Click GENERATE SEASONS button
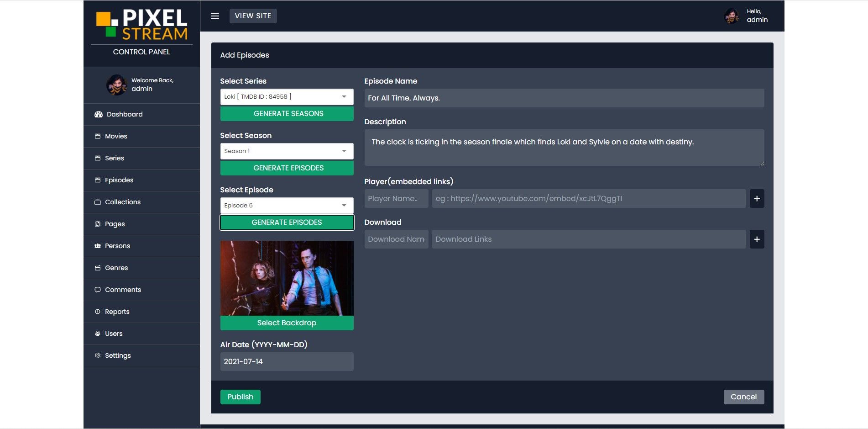 (287, 114)
